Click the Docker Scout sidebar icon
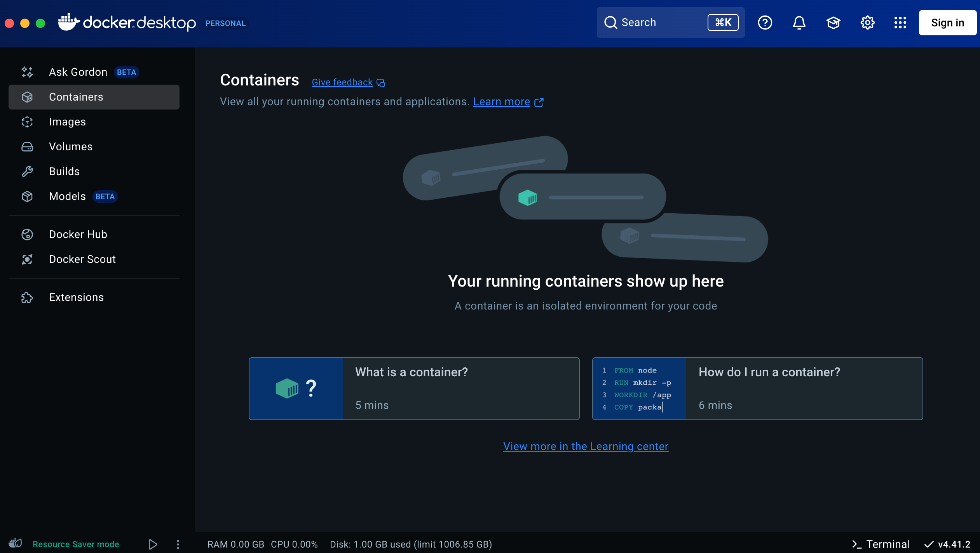Screen dimensions: 980x553 (x=27, y=259)
